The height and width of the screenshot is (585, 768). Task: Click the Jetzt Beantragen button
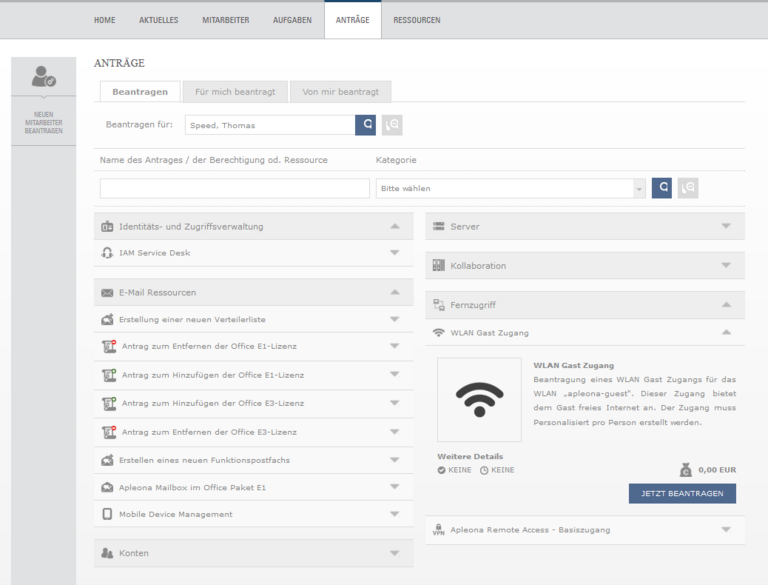682,493
